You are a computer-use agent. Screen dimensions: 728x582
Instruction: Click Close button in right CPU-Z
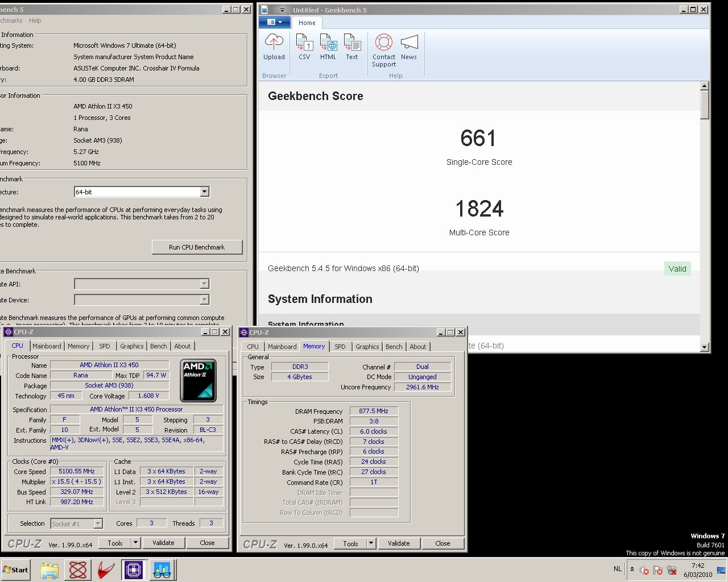(x=442, y=543)
